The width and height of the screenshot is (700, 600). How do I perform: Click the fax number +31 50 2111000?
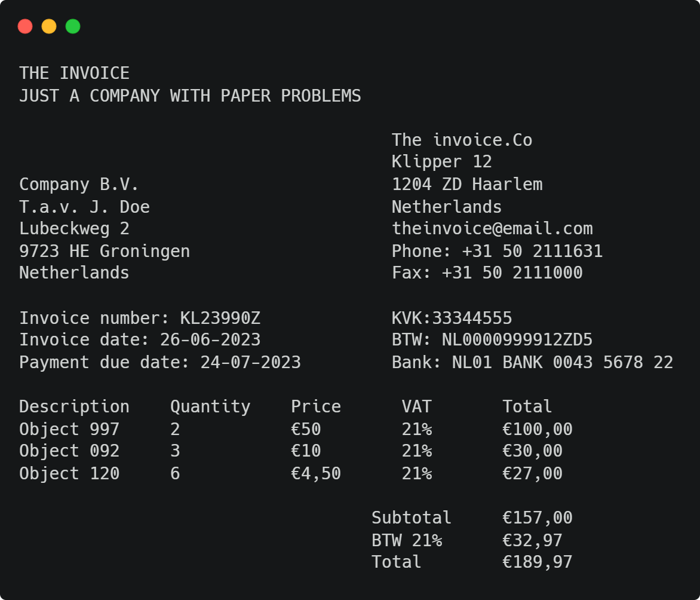click(x=512, y=273)
